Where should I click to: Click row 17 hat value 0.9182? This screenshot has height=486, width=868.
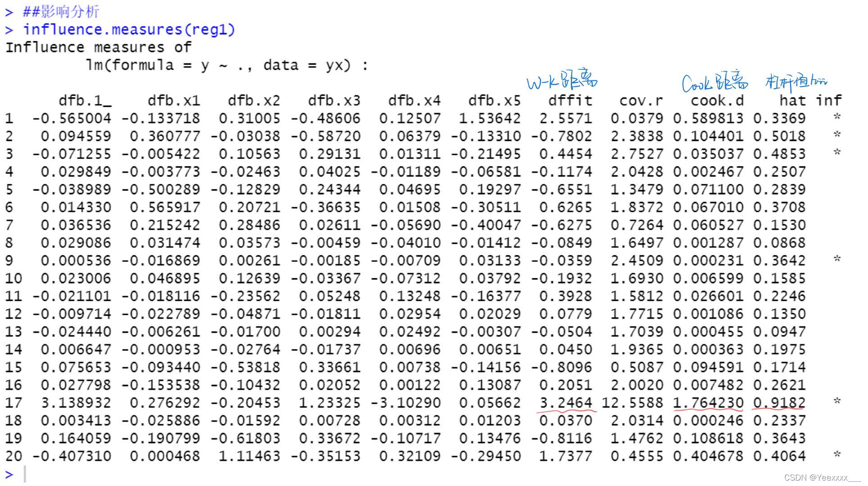(x=779, y=403)
